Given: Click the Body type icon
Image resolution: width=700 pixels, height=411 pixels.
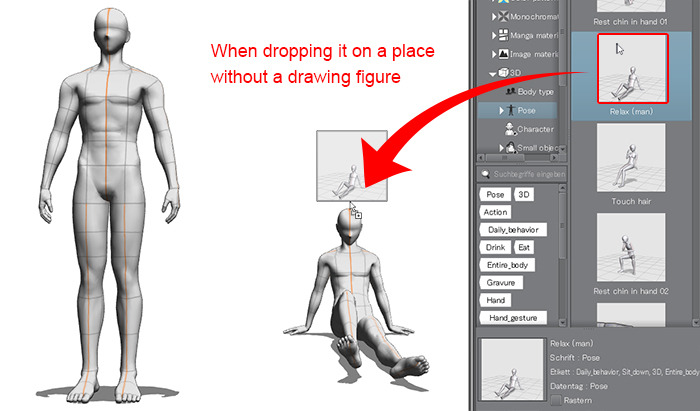Looking at the screenshot, I should tap(510, 91).
